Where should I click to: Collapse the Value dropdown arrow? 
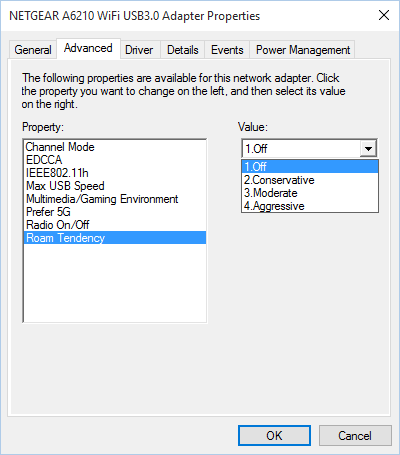click(368, 149)
